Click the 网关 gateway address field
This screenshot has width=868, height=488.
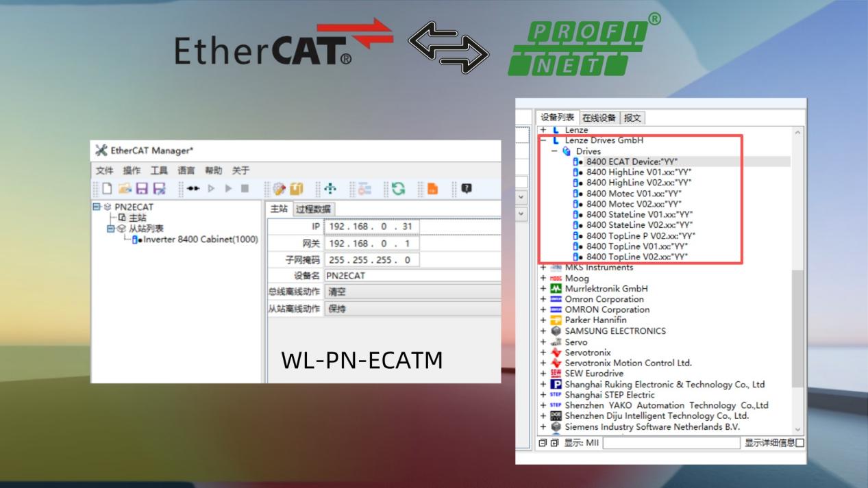point(371,243)
